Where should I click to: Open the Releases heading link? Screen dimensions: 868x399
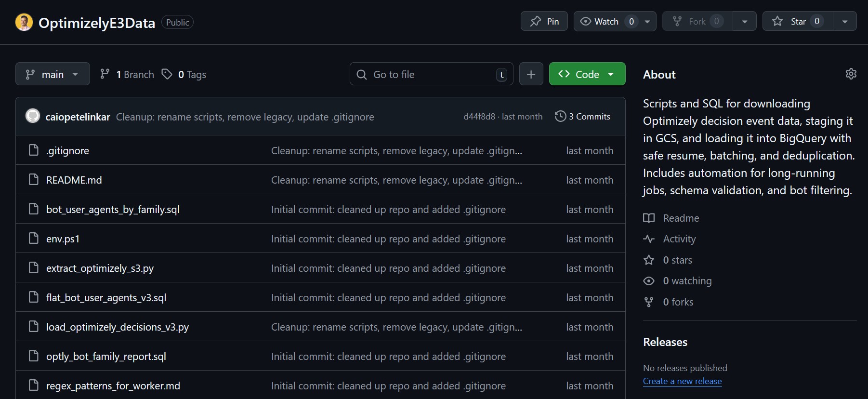[665, 342]
